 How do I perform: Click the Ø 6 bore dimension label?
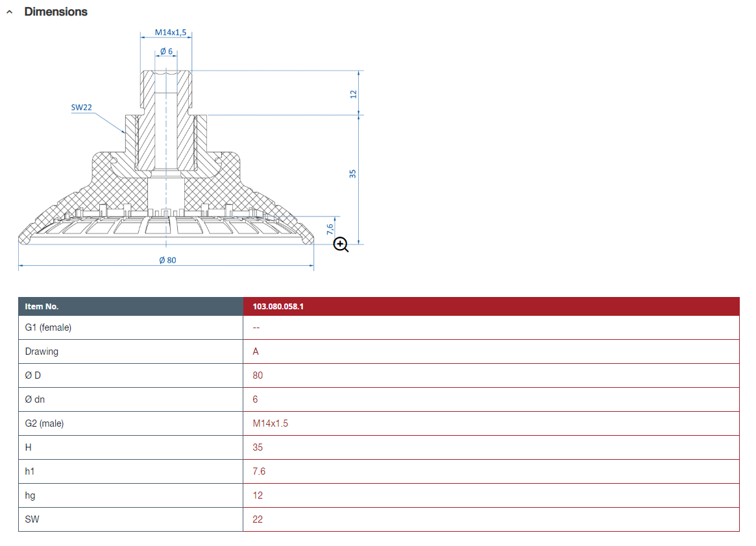166,51
